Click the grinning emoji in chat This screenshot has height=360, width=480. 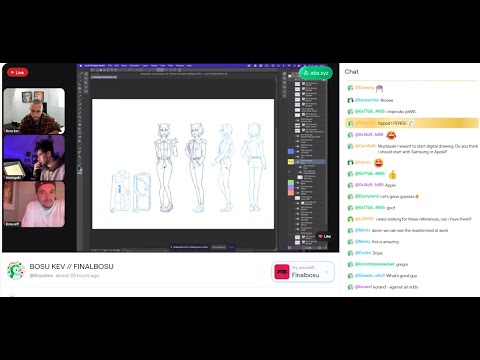[378, 163]
